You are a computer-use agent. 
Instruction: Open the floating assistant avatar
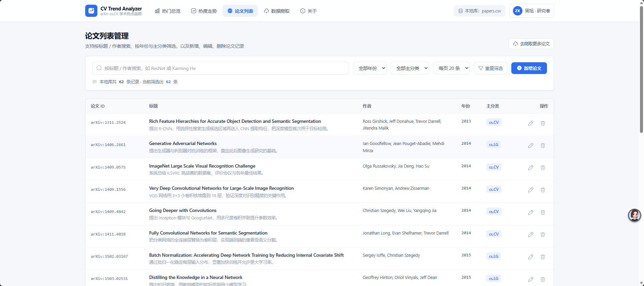click(x=634, y=215)
